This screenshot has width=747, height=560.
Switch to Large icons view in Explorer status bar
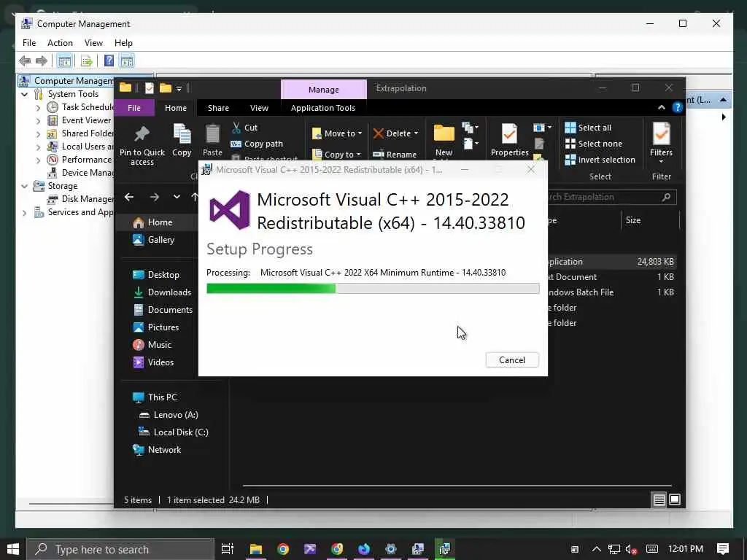(x=675, y=499)
